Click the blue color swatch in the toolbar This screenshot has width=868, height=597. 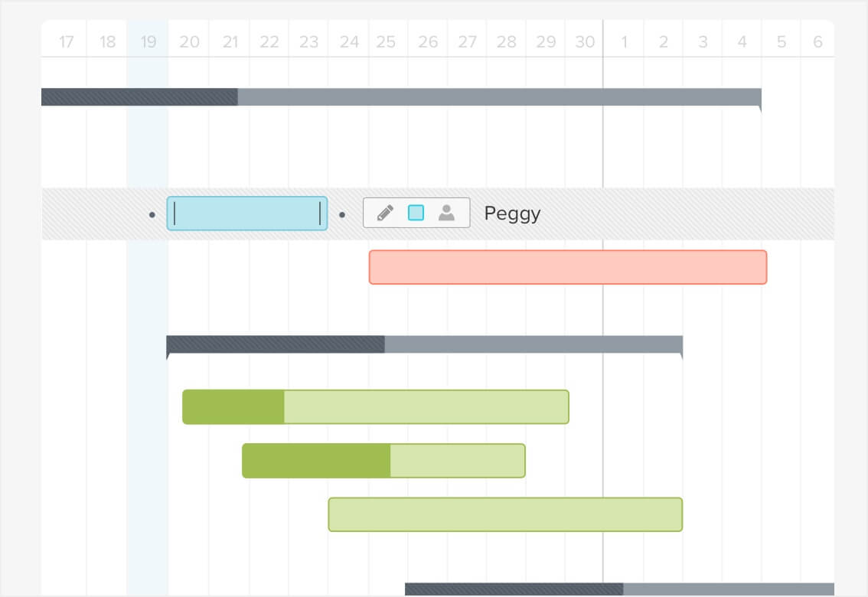click(416, 213)
